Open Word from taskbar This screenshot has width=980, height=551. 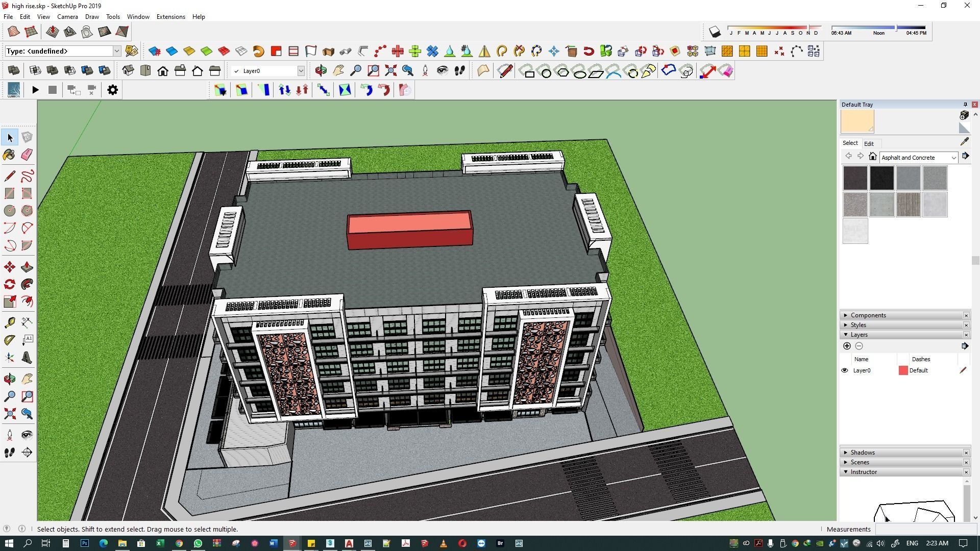click(273, 543)
